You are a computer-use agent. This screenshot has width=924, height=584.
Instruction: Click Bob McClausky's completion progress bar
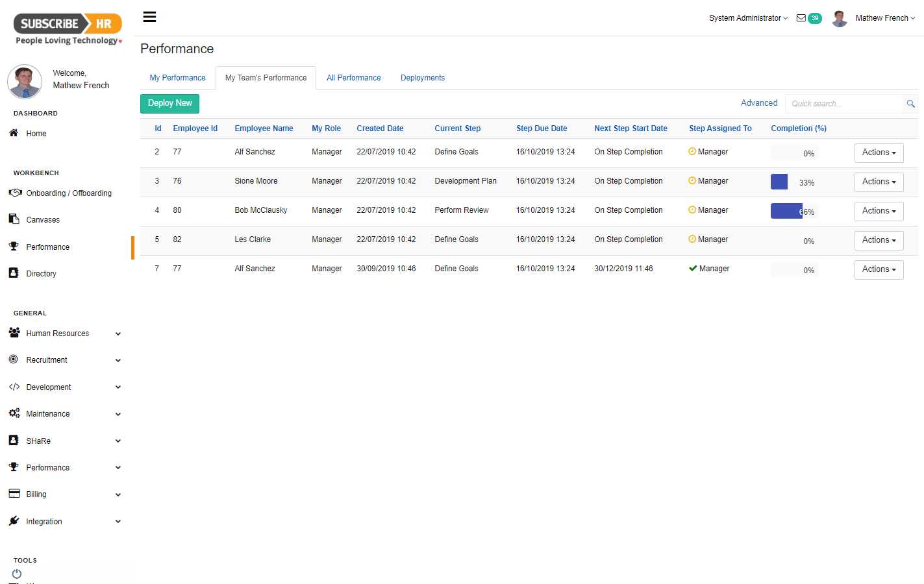tap(786, 211)
